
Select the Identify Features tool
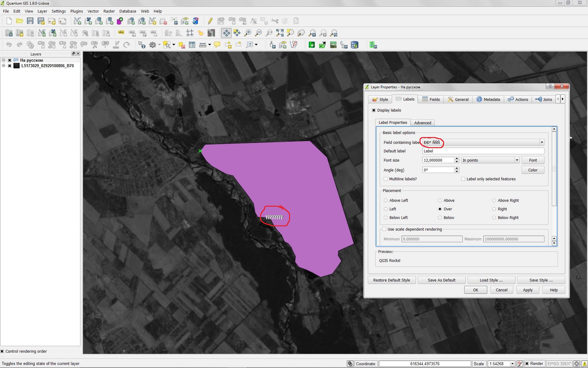[x=141, y=45]
